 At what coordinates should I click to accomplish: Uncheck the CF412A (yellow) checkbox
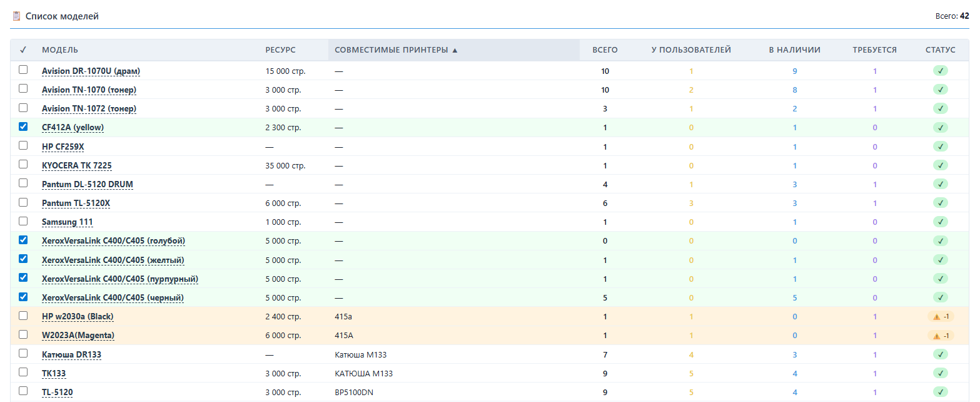[x=23, y=126]
